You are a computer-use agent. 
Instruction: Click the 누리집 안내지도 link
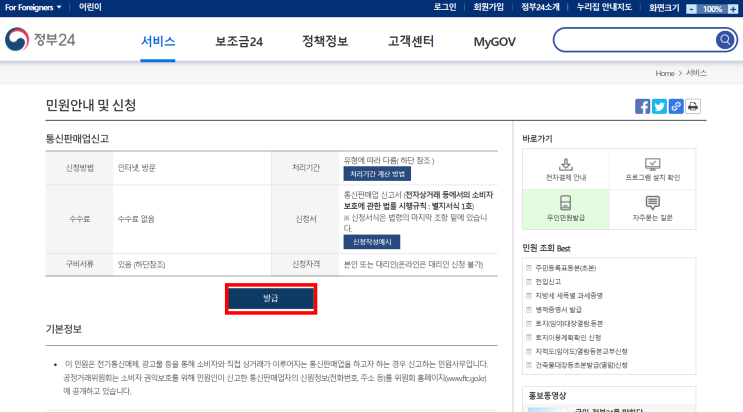[x=604, y=8]
